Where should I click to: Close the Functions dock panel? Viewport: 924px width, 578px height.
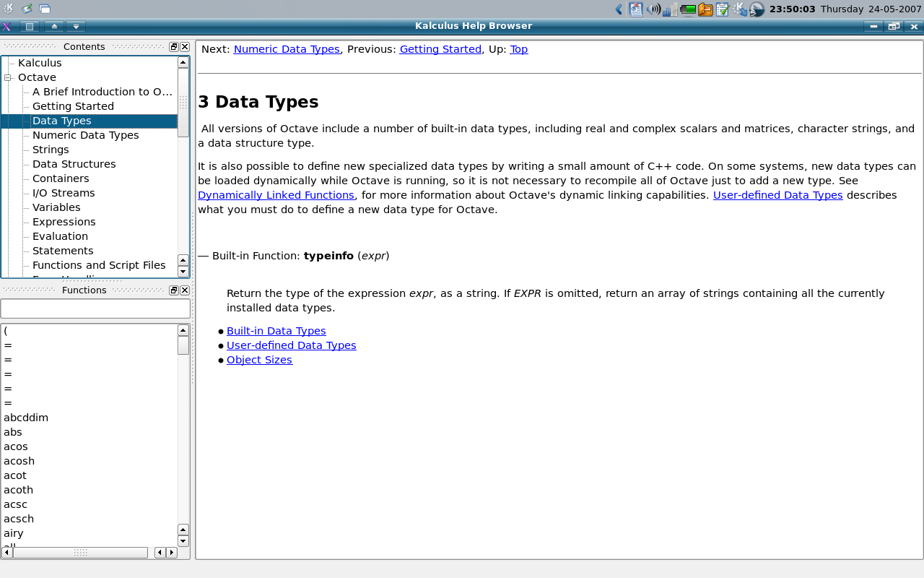(x=185, y=290)
